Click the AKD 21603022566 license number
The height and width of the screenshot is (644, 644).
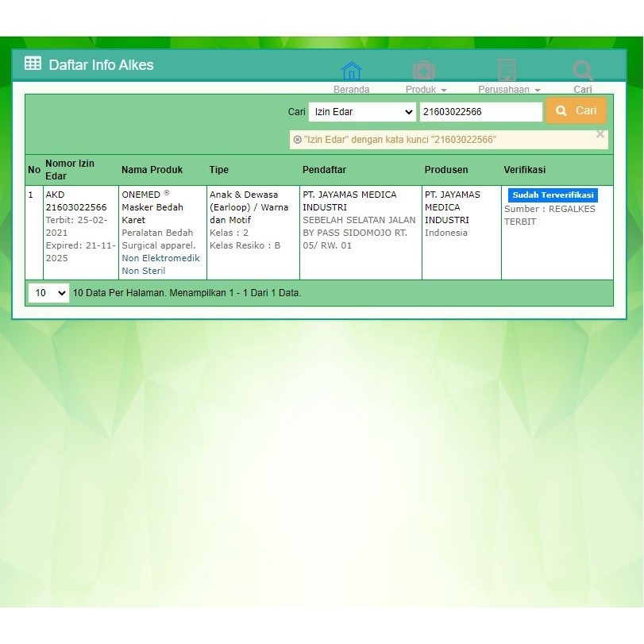click(76, 201)
